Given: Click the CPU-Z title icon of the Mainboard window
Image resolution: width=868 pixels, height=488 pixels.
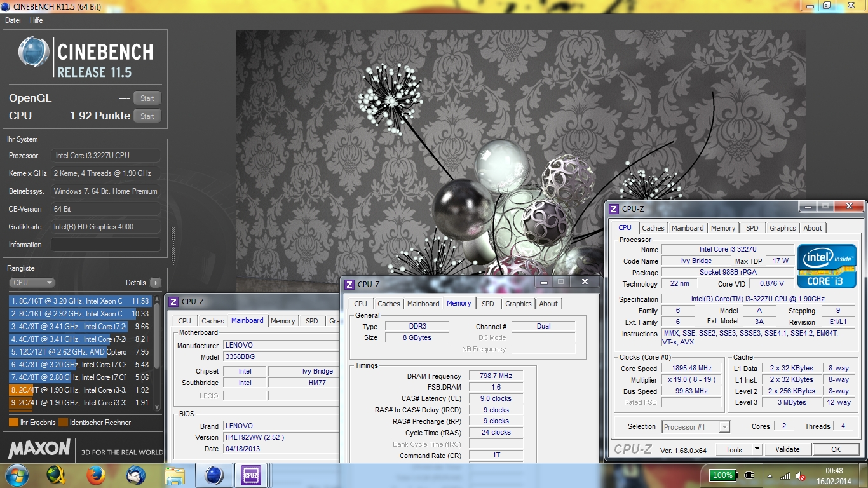Looking at the screenshot, I should pyautogui.click(x=173, y=302).
